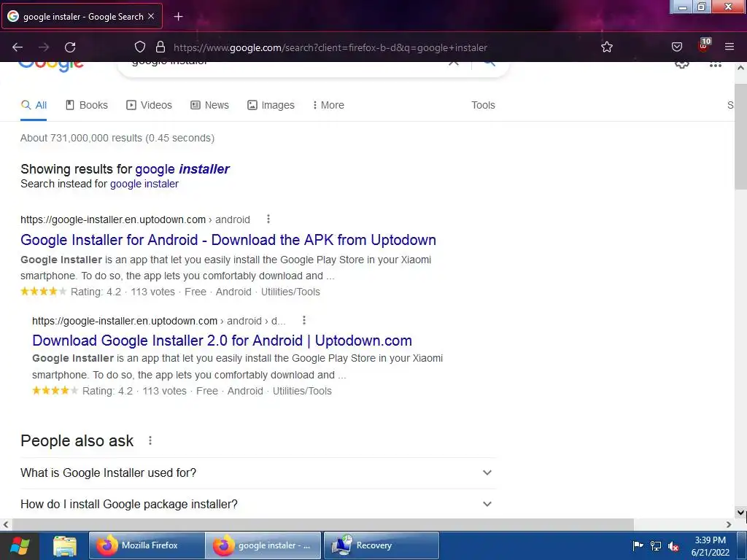Open the Action Center flag tray icon
The width and height of the screenshot is (747, 560).
(x=638, y=545)
